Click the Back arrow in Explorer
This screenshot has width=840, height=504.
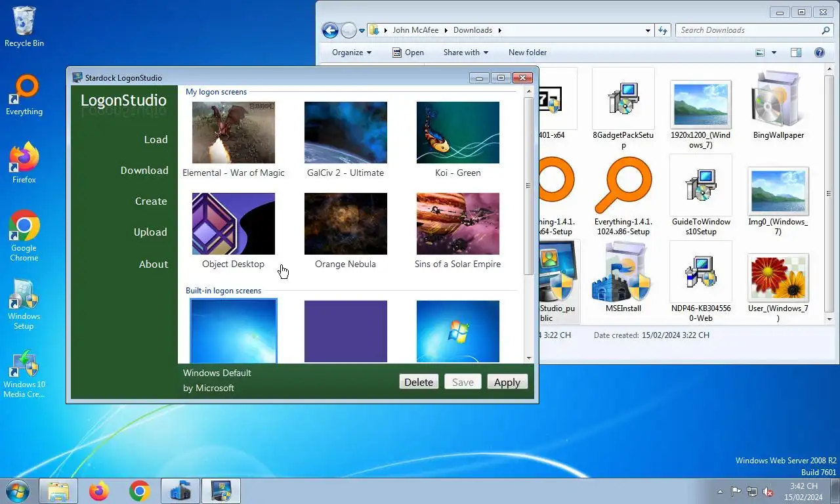click(330, 30)
